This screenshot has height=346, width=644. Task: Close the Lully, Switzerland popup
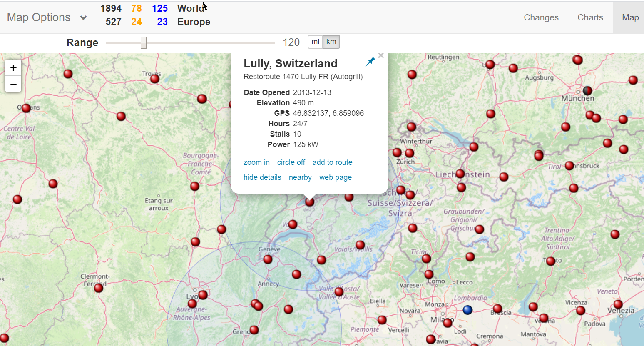(x=380, y=55)
